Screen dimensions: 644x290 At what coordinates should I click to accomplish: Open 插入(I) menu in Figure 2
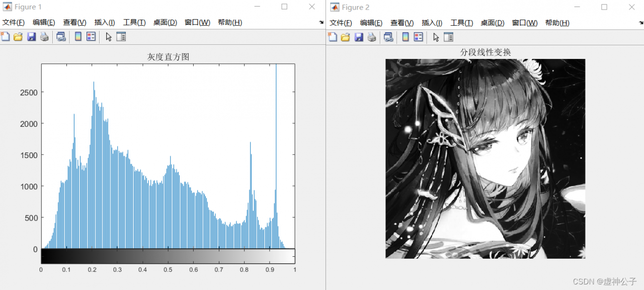[432, 23]
